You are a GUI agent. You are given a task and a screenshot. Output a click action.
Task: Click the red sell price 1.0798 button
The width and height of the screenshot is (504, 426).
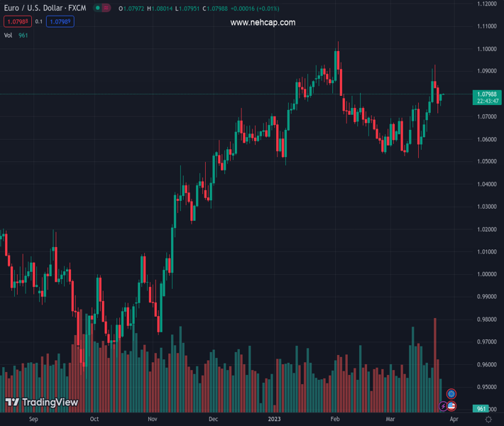coord(18,22)
